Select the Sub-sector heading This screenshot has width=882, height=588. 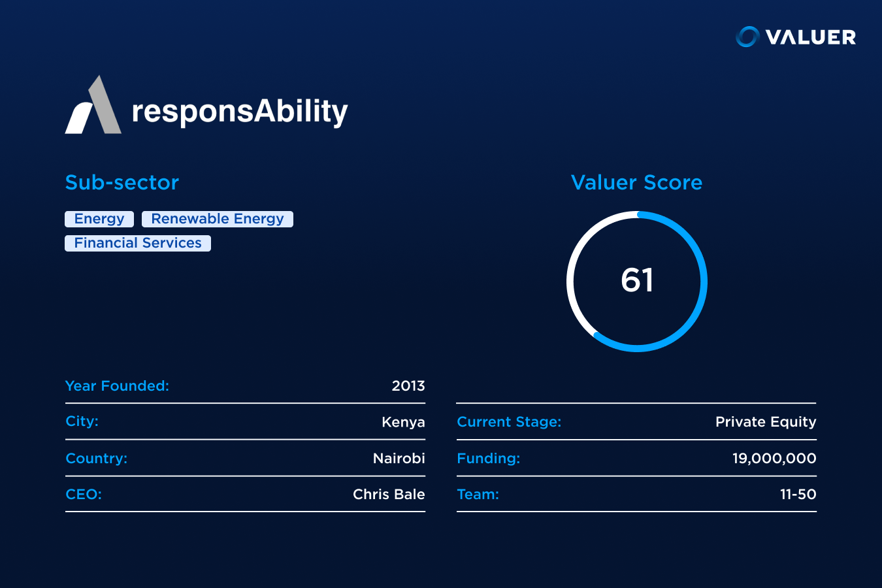click(x=122, y=182)
